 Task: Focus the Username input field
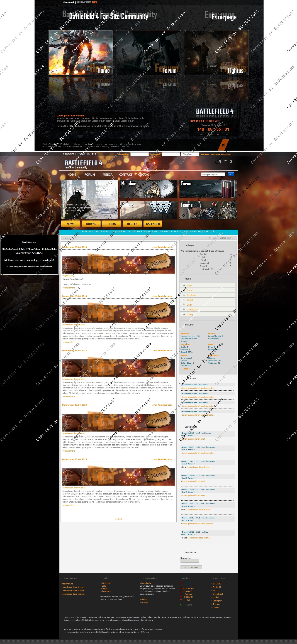point(139,154)
